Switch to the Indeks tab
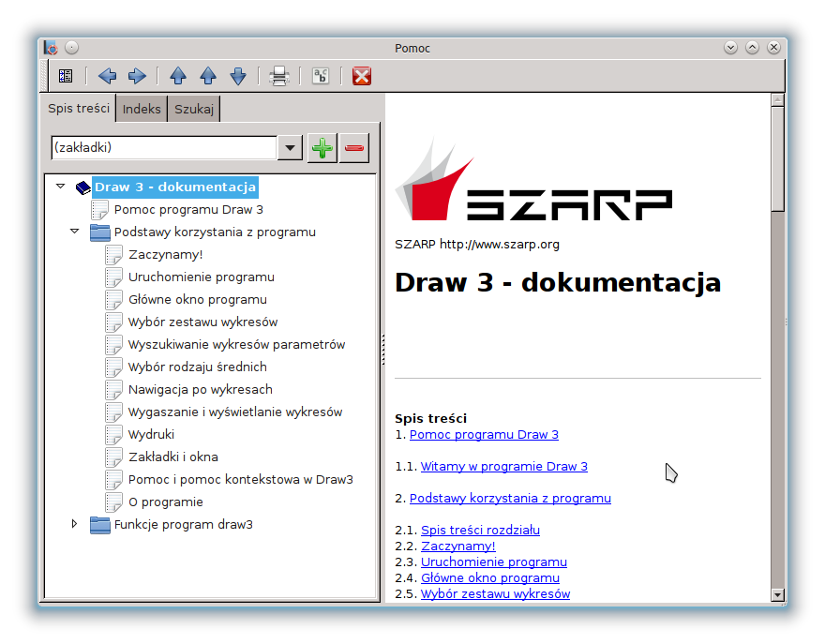 click(x=142, y=109)
